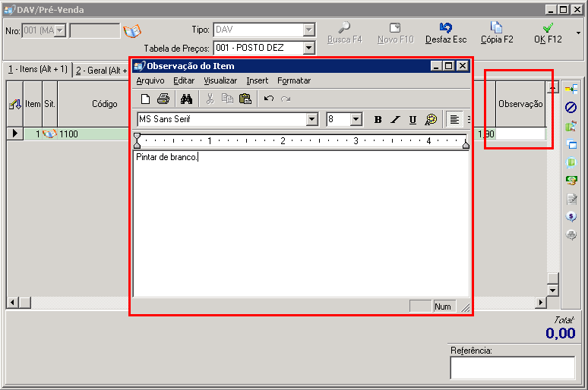Click the grid horizontal scroll right arrow
This screenshot has width=588, height=390.
click(540, 302)
